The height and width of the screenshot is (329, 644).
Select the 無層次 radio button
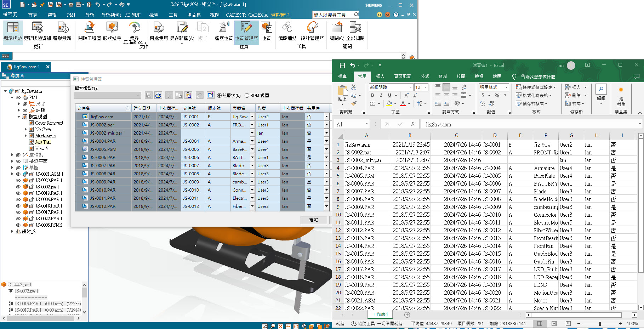pos(229,96)
